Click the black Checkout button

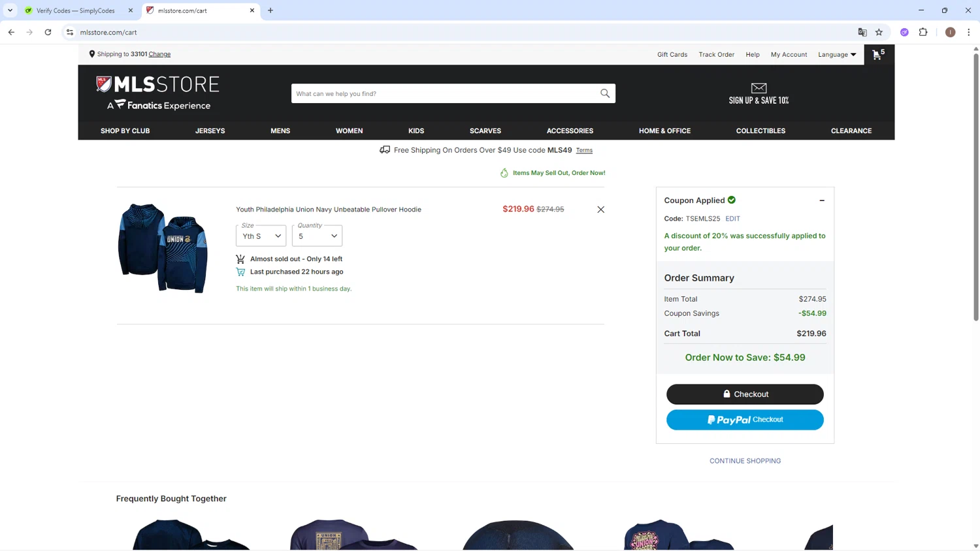tap(745, 394)
